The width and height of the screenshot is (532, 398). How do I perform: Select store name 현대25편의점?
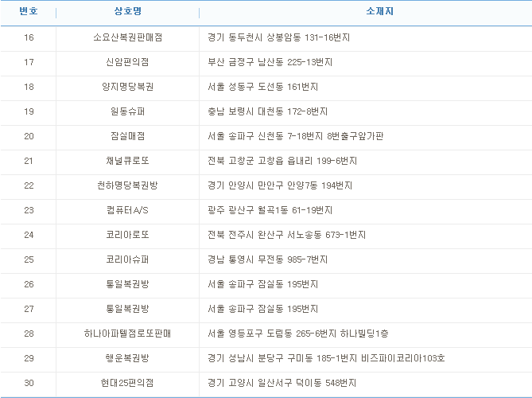pos(127,383)
